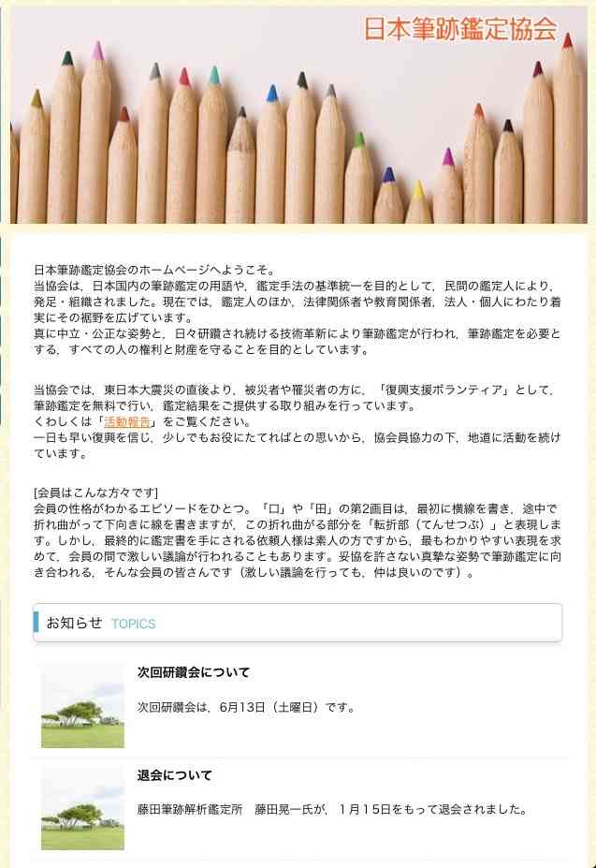
Task: Click the blue accent bar beside お知らせ
Action: [36, 622]
